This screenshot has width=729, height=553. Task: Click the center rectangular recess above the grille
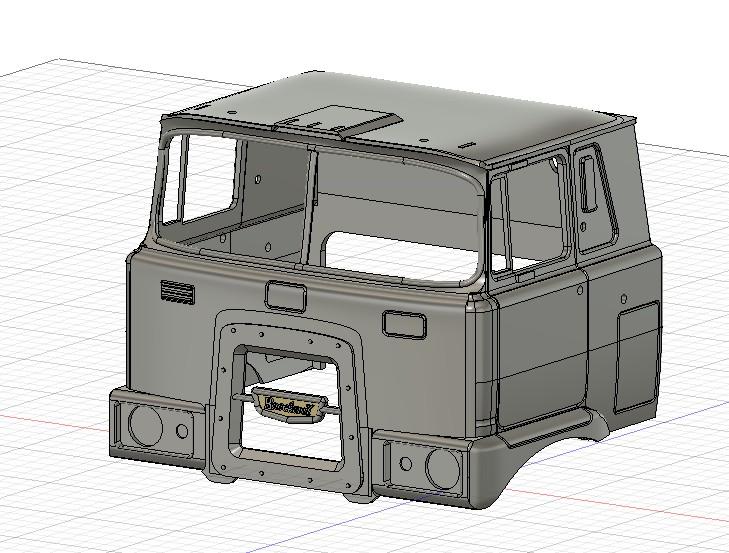pos(286,295)
